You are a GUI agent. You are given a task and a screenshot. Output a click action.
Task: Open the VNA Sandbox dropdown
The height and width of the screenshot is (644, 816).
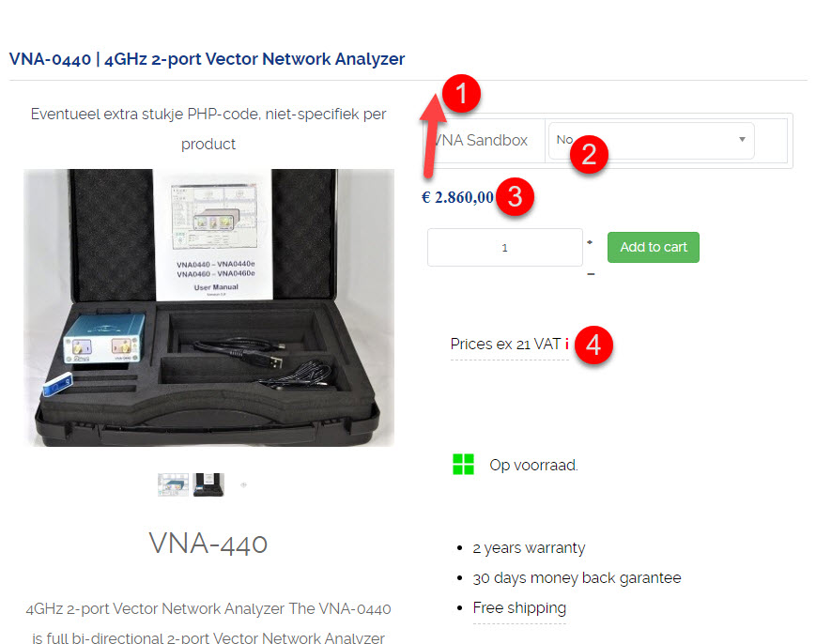(651, 141)
